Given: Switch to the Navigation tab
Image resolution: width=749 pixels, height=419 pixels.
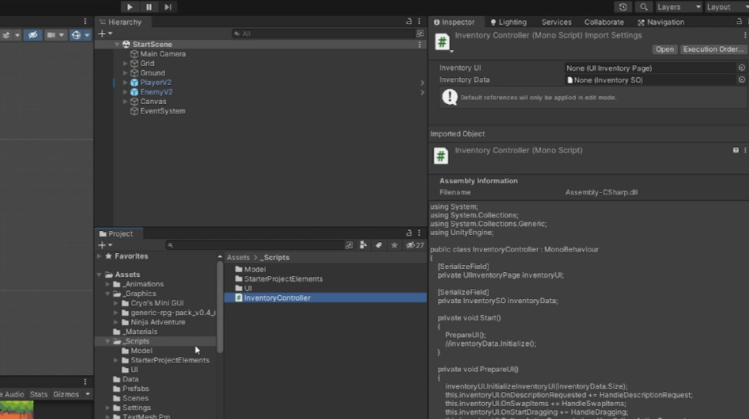Looking at the screenshot, I should (660, 22).
